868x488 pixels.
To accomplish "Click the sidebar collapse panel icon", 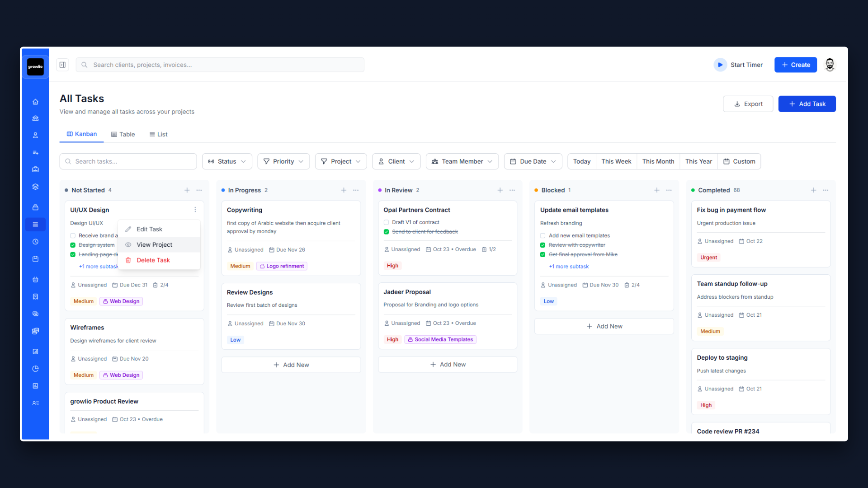I will coord(62,65).
